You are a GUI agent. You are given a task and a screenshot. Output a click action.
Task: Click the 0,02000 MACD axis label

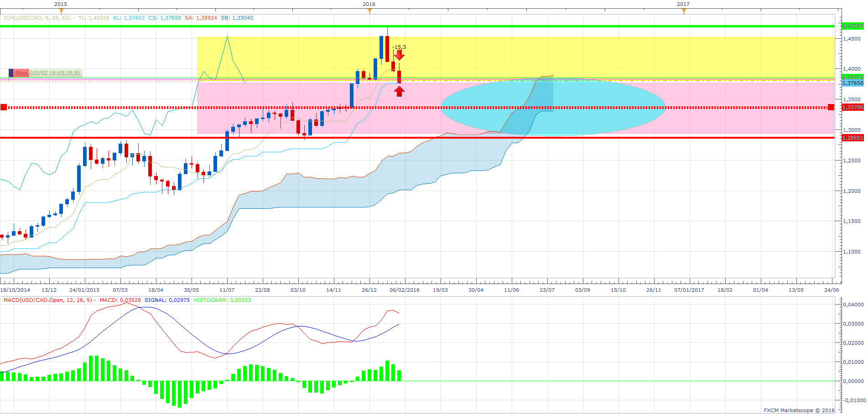pos(853,343)
